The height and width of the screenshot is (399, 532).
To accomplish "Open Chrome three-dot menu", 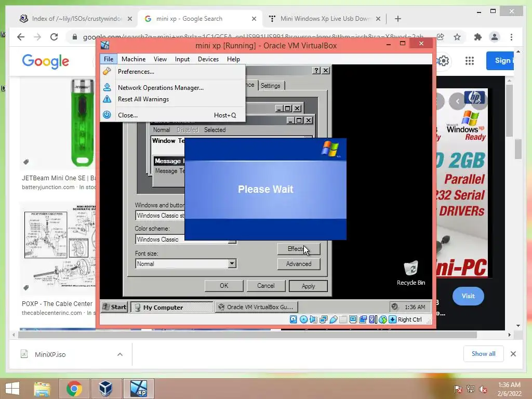I will pos(512,37).
